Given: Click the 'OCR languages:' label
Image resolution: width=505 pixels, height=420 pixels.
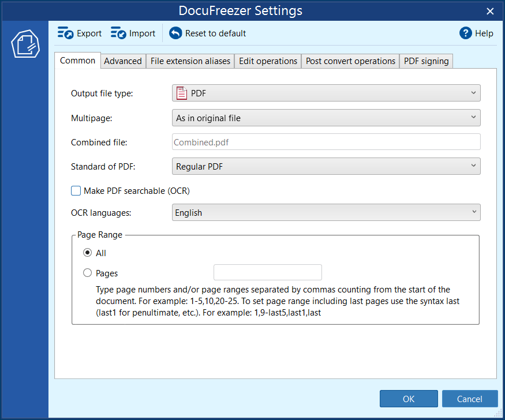Looking at the screenshot, I should click(101, 213).
